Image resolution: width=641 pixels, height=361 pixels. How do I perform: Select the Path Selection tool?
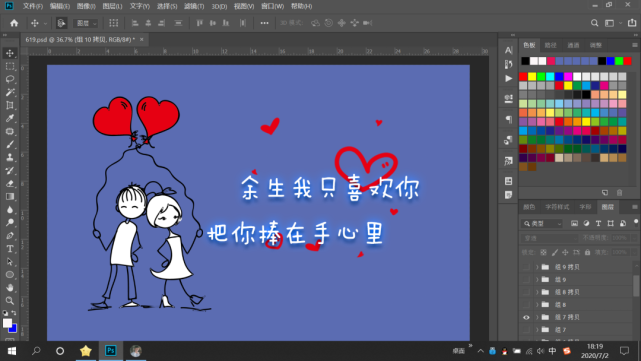(10, 262)
